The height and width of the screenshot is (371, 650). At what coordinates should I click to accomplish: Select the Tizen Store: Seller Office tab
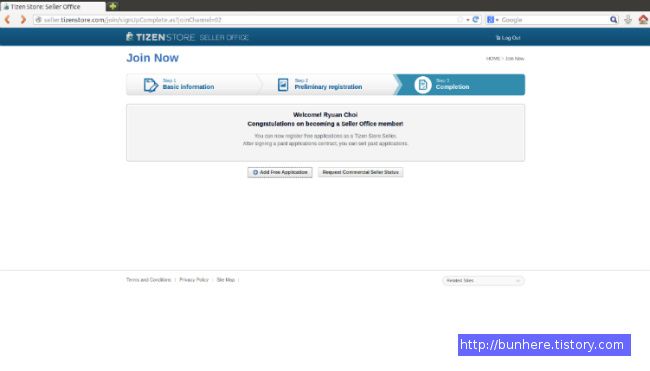click(53, 7)
